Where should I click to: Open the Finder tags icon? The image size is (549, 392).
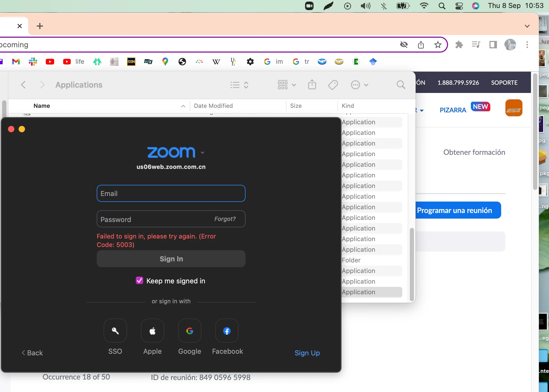(333, 85)
